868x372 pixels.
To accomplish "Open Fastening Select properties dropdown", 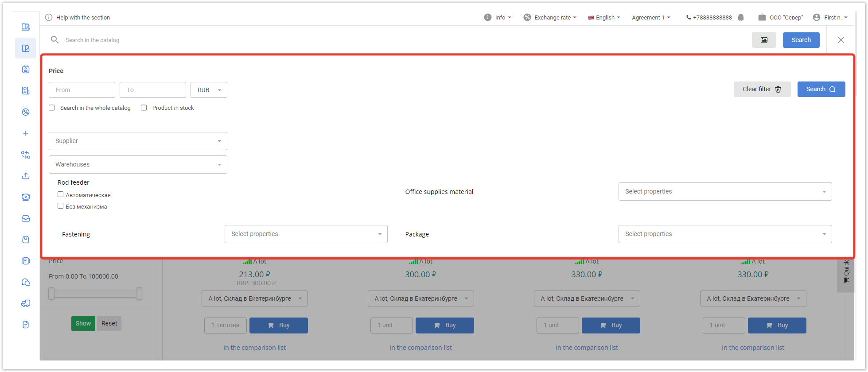I will 306,234.
